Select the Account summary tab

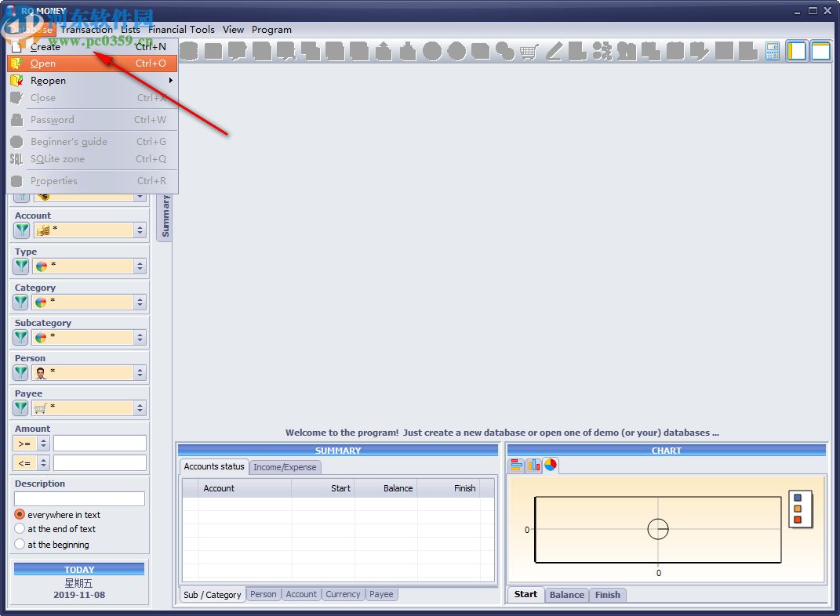pyautogui.click(x=301, y=594)
